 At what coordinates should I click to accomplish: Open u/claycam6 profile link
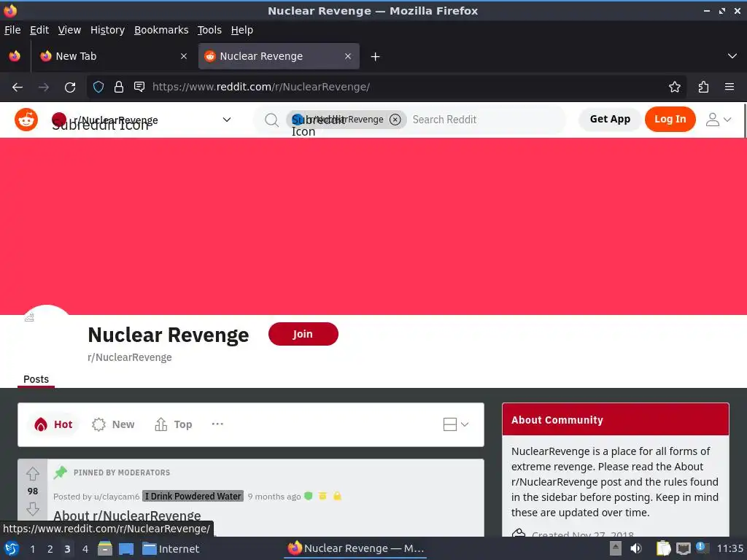(116, 497)
